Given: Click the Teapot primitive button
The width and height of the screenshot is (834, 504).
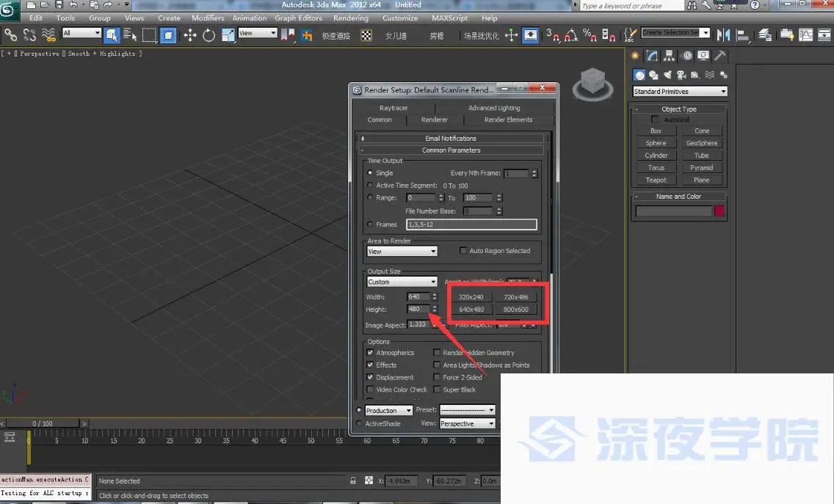Looking at the screenshot, I should coord(656,180).
